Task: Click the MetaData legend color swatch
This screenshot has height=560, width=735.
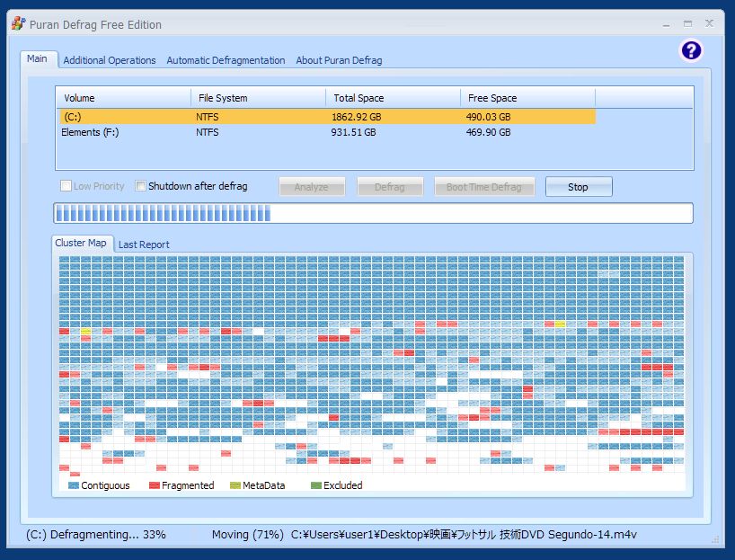Action: click(235, 485)
